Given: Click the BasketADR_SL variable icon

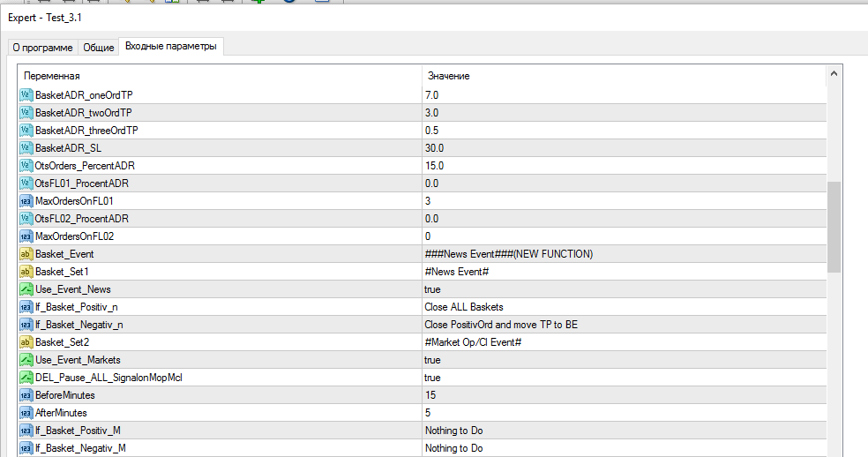Looking at the screenshot, I should [x=26, y=148].
